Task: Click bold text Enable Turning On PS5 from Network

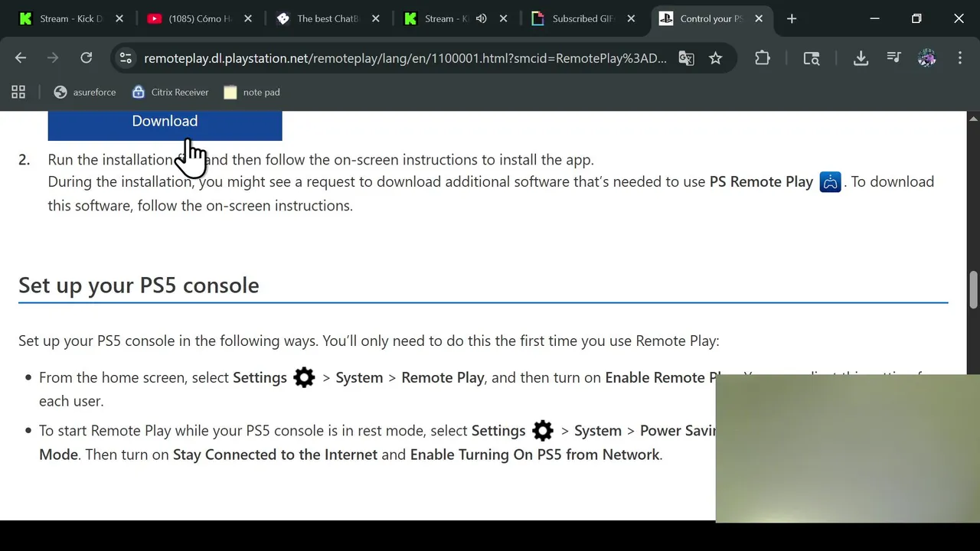Action: 534,455
